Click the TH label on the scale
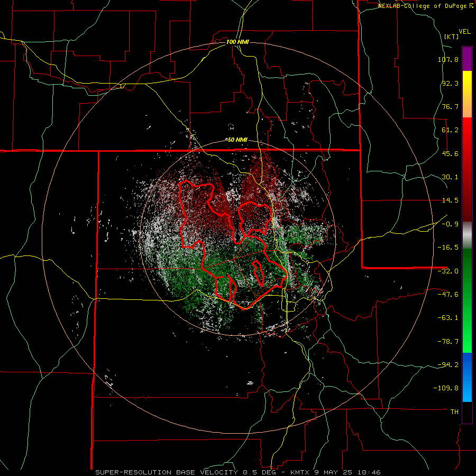The height and width of the screenshot is (476, 476). point(454,411)
